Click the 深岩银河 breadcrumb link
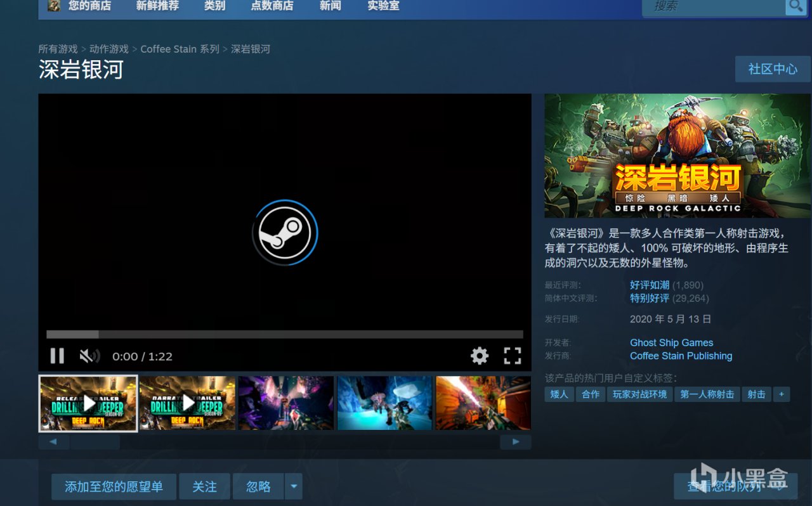Image resolution: width=812 pixels, height=506 pixels. tap(251, 49)
